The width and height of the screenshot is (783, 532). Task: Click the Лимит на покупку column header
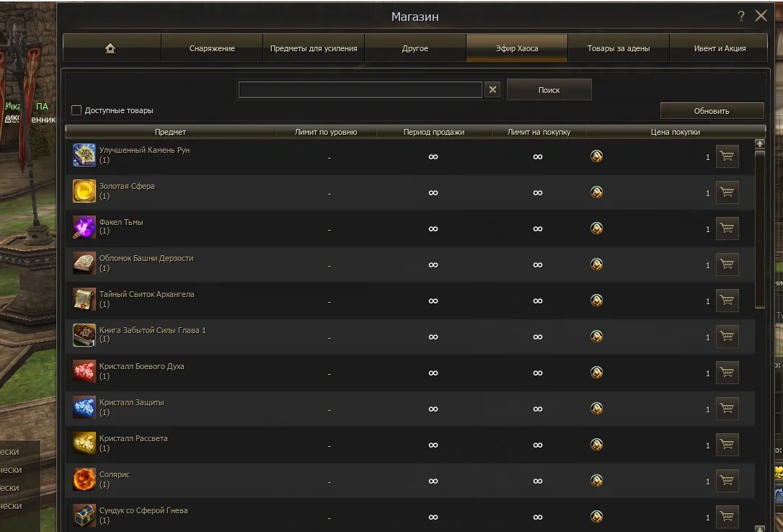(539, 132)
